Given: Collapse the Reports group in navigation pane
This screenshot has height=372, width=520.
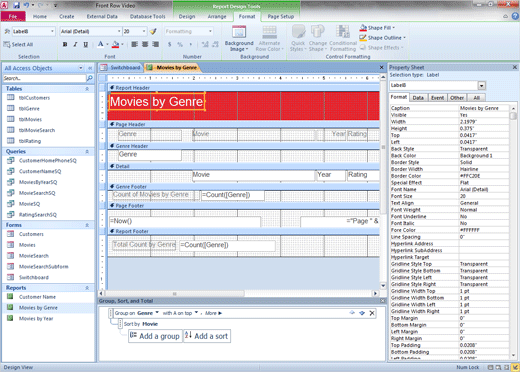Looking at the screenshot, I should (x=87, y=288).
